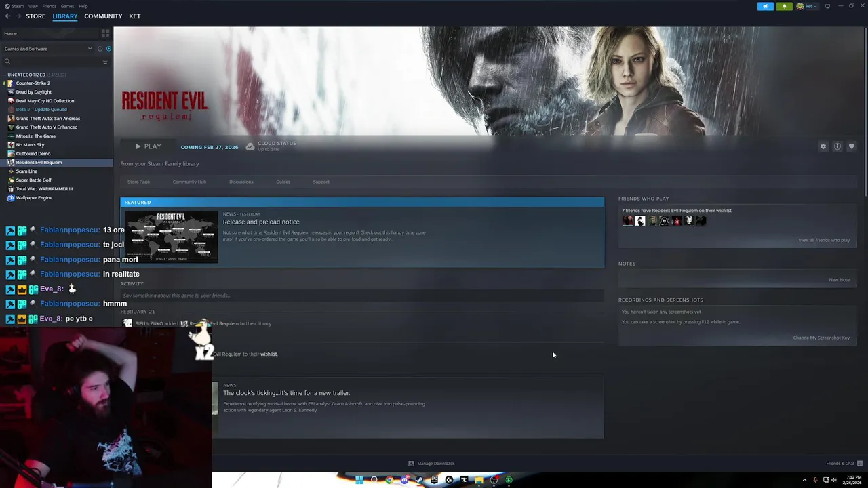868x488 pixels.
Task: Select No Man's Sky in library
Action: tap(30, 144)
